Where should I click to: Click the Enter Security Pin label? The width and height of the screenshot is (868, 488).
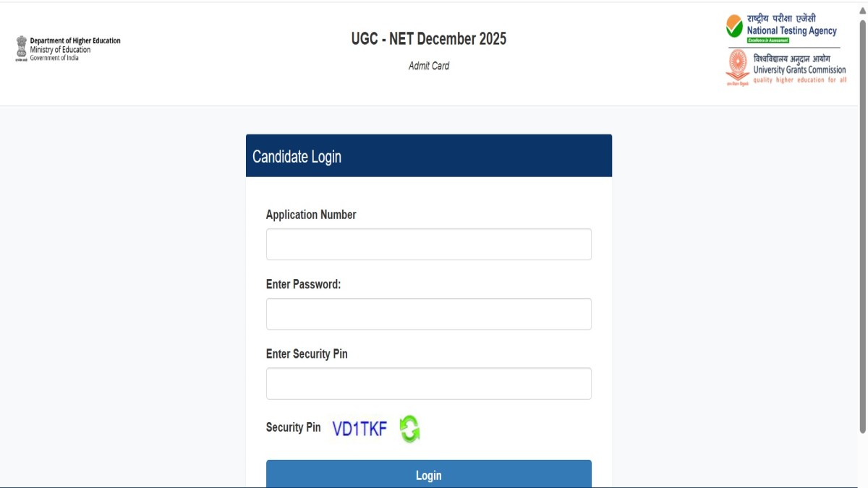click(307, 354)
